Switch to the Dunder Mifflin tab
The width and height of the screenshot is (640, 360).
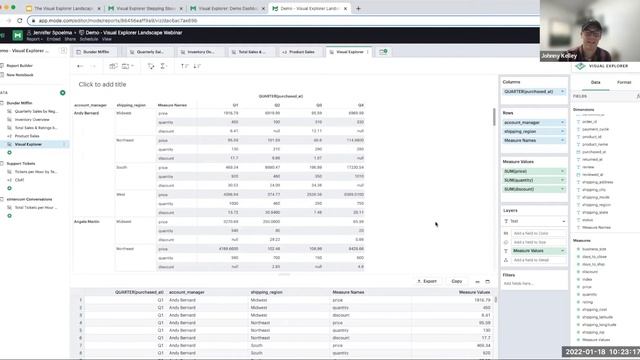point(96,52)
